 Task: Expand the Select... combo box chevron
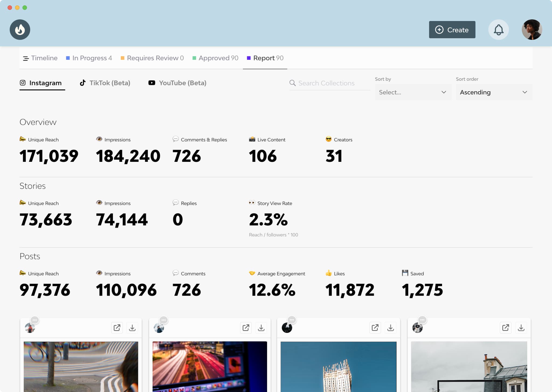(443, 92)
